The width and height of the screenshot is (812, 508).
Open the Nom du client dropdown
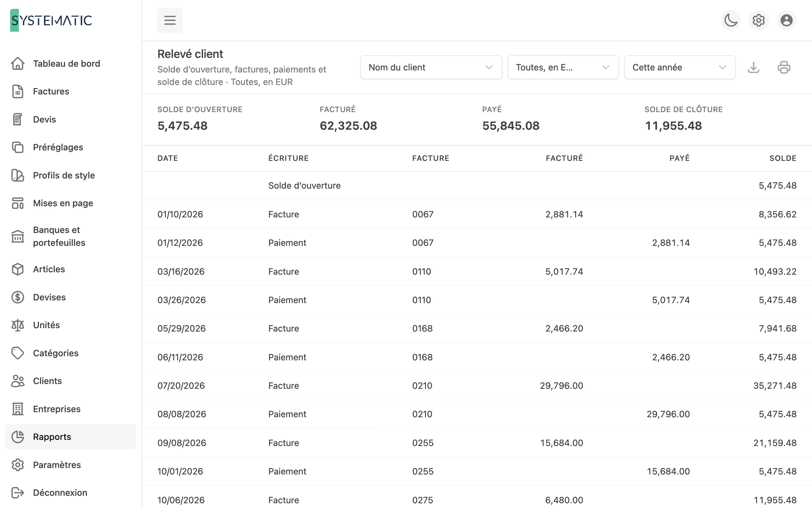431,67
